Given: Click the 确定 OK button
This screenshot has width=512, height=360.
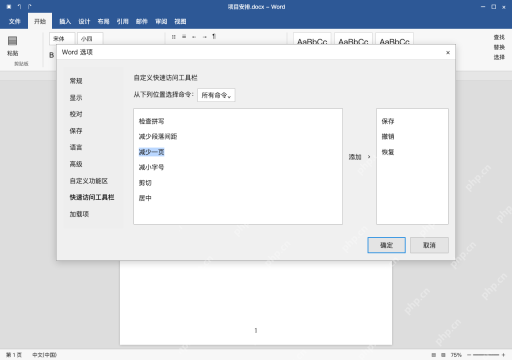Looking at the screenshot, I should tap(387, 245).
